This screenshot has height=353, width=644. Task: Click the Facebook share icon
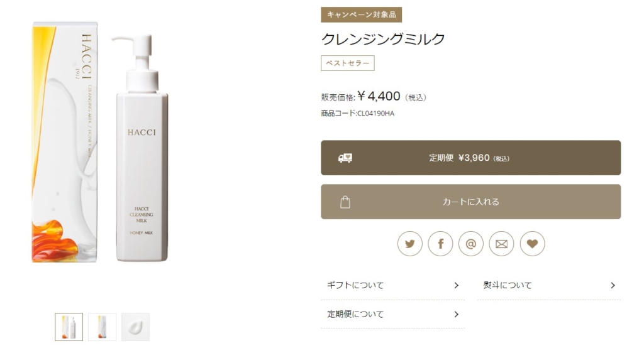[x=440, y=244]
